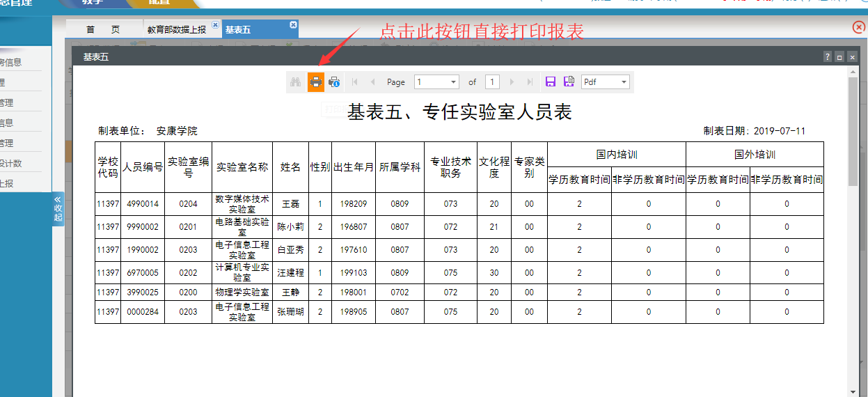Click the purple save export icon
This screenshot has height=397, width=868.
551,82
